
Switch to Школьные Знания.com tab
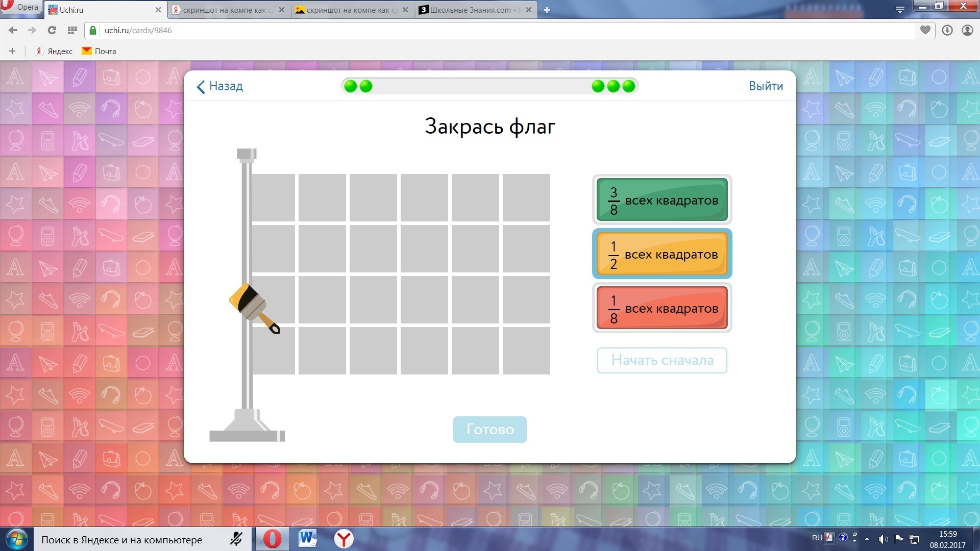pos(470,10)
